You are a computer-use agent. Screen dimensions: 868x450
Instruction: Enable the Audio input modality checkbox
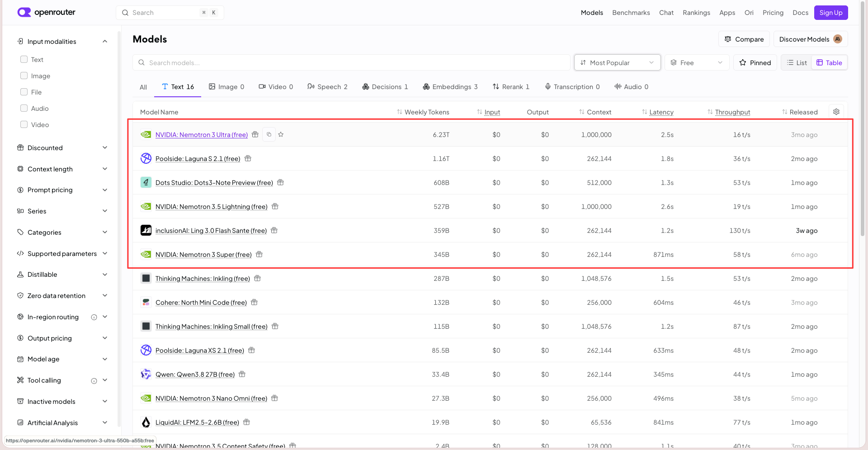point(24,108)
